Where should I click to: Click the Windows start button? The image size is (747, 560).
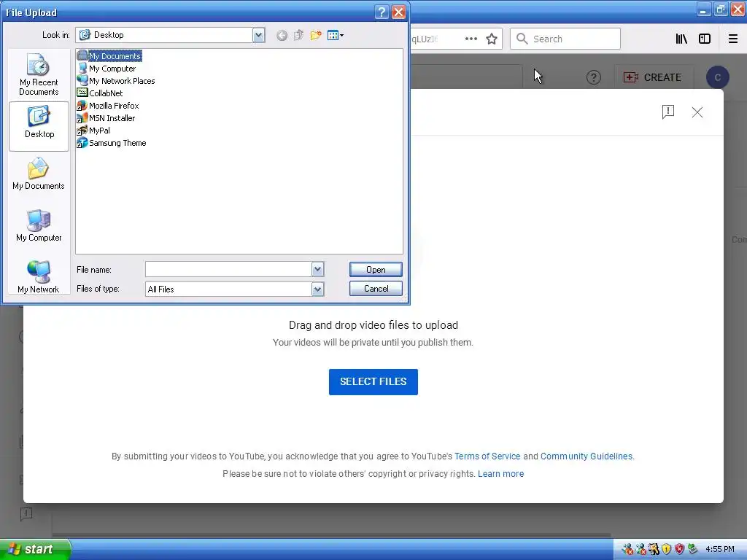point(35,550)
